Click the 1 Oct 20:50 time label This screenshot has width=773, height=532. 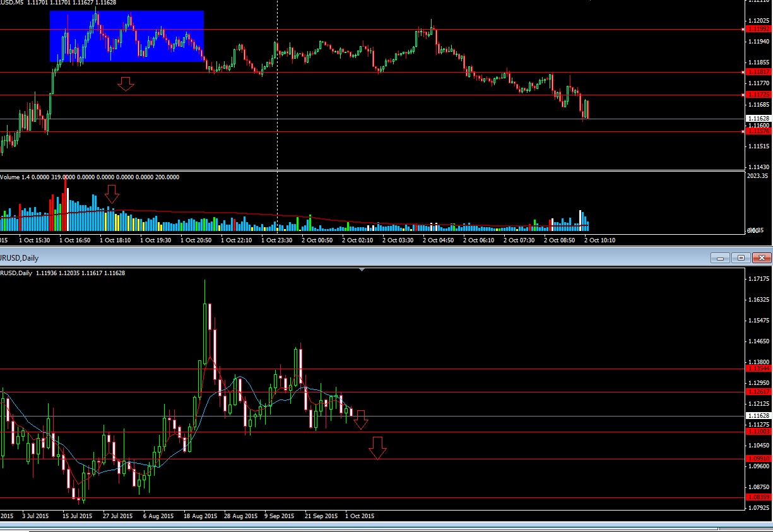[196, 240]
